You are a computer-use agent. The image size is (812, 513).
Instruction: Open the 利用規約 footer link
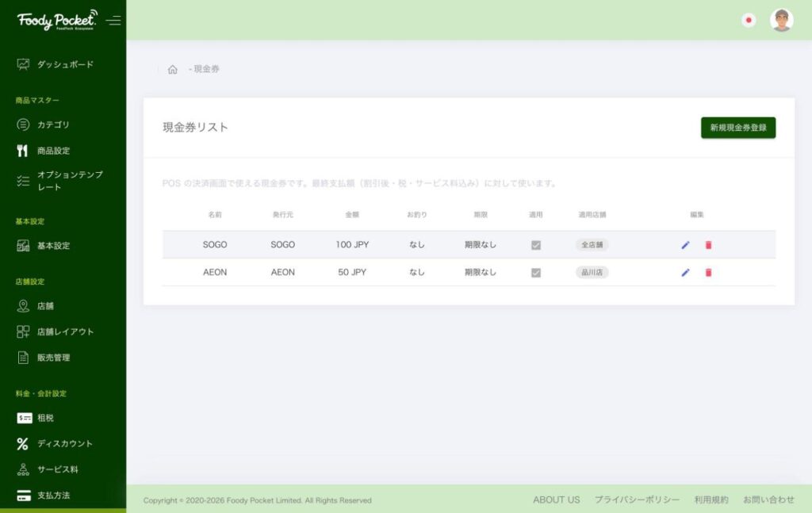[x=711, y=500]
